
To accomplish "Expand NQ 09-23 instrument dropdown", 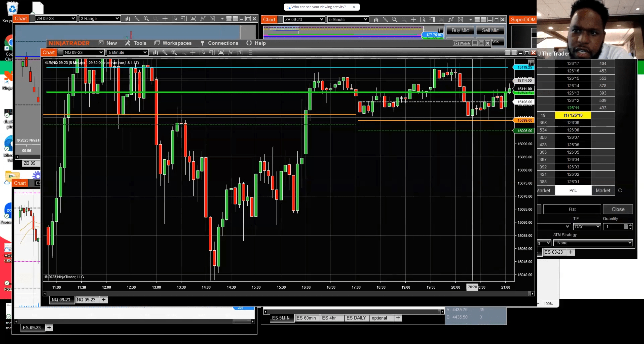I will point(84,52).
